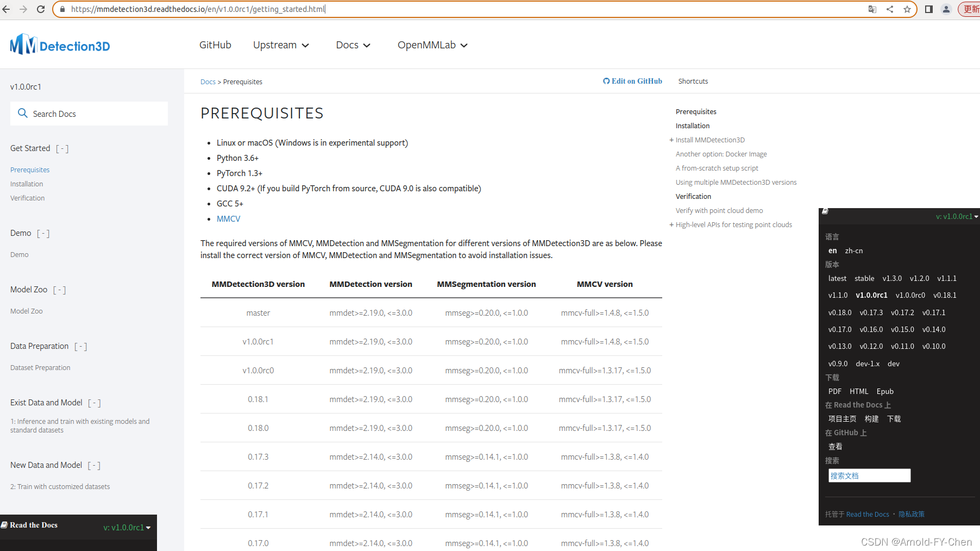
Task: Reload the page with refresh icon
Action: pos(41,9)
